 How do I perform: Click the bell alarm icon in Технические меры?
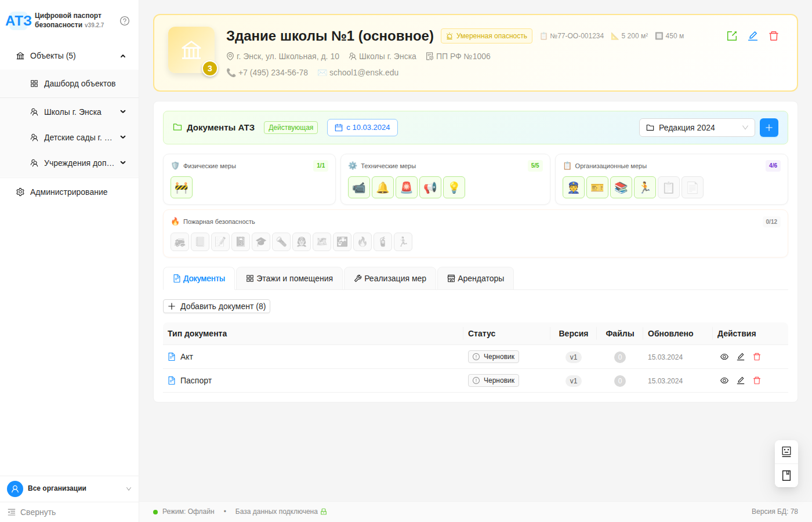[x=383, y=187]
